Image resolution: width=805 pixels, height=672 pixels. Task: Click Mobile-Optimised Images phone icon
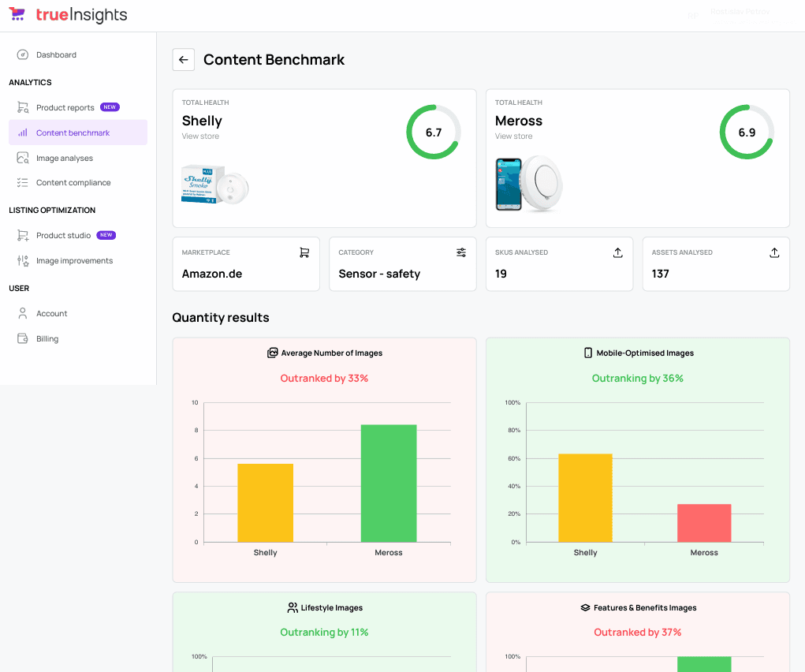click(x=588, y=353)
